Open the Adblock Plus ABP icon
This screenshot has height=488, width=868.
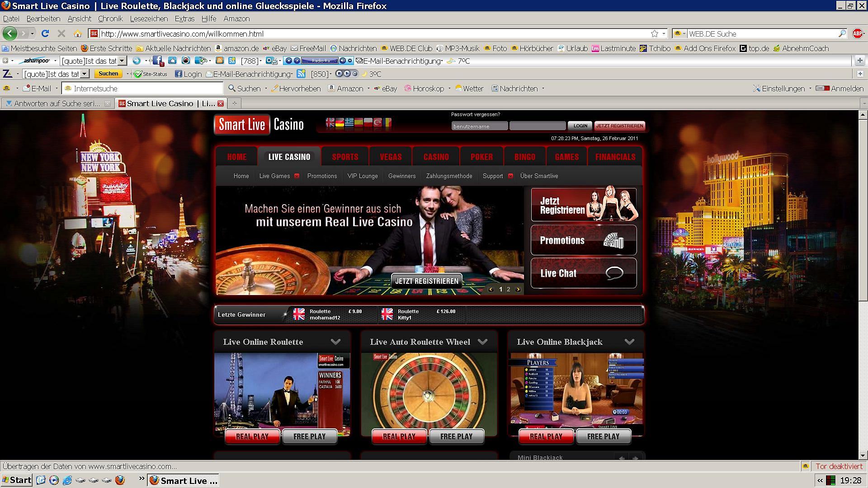click(857, 33)
